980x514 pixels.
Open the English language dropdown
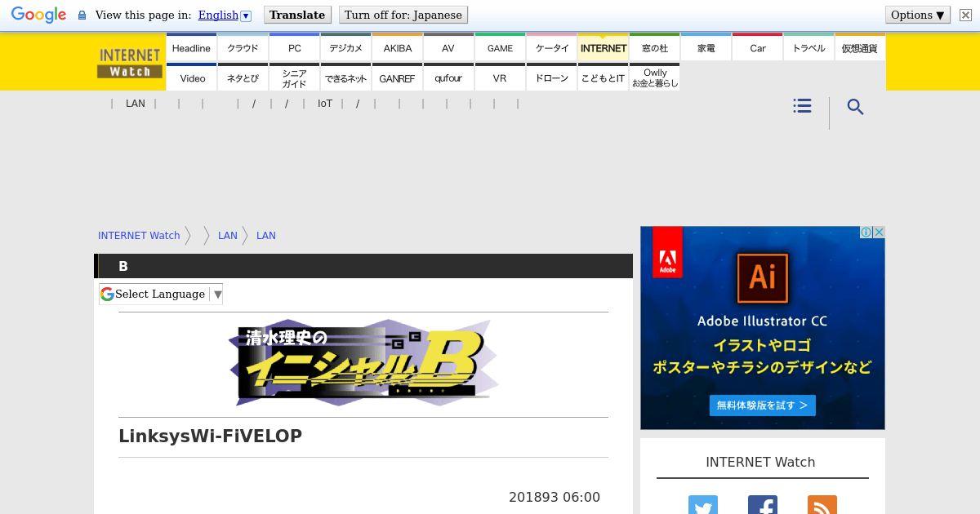pos(225,15)
